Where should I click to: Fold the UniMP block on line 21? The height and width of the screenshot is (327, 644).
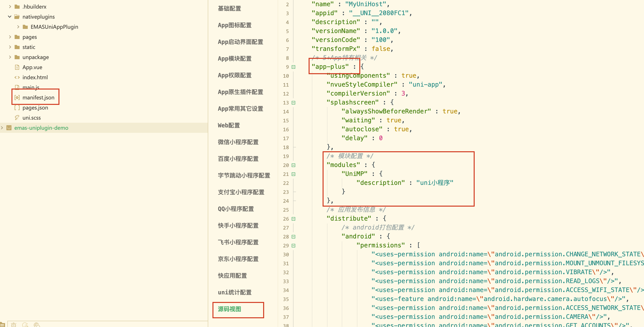pos(294,174)
